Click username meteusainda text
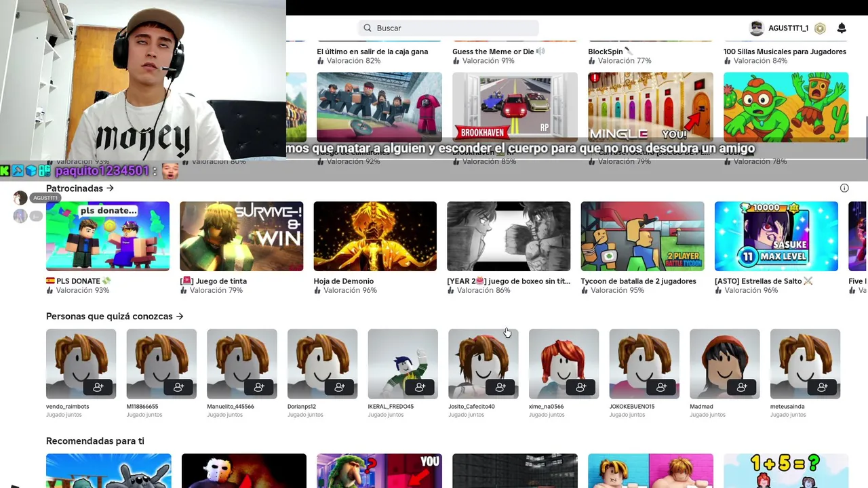The image size is (868, 488). [x=787, y=407]
